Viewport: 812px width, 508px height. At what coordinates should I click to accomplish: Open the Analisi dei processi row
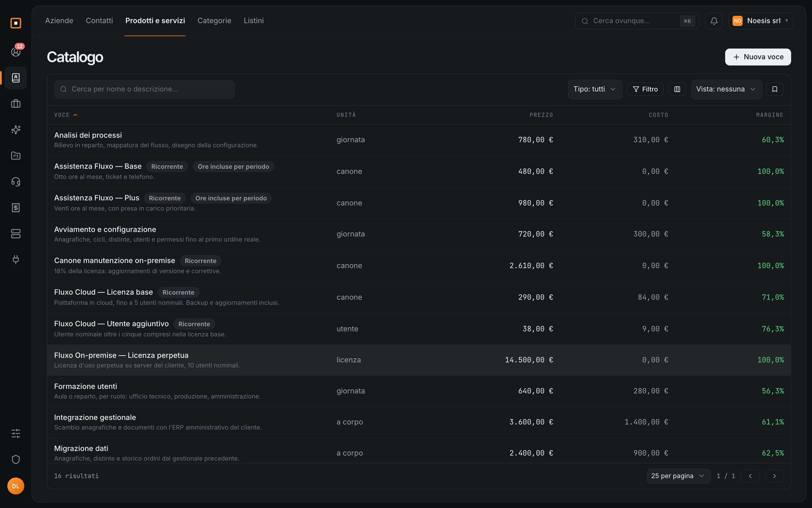(419, 140)
